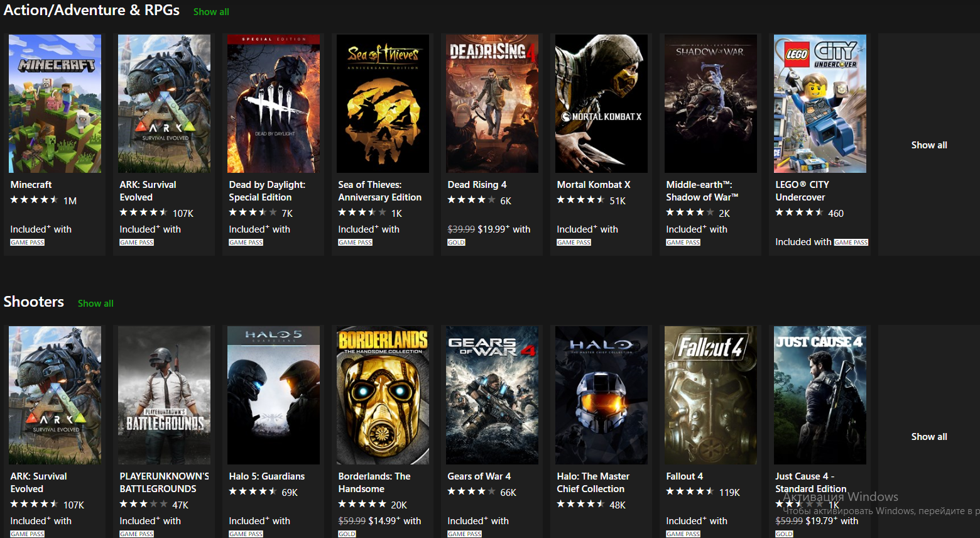
Task: Click the Minecraft title text
Action: point(31,185)
